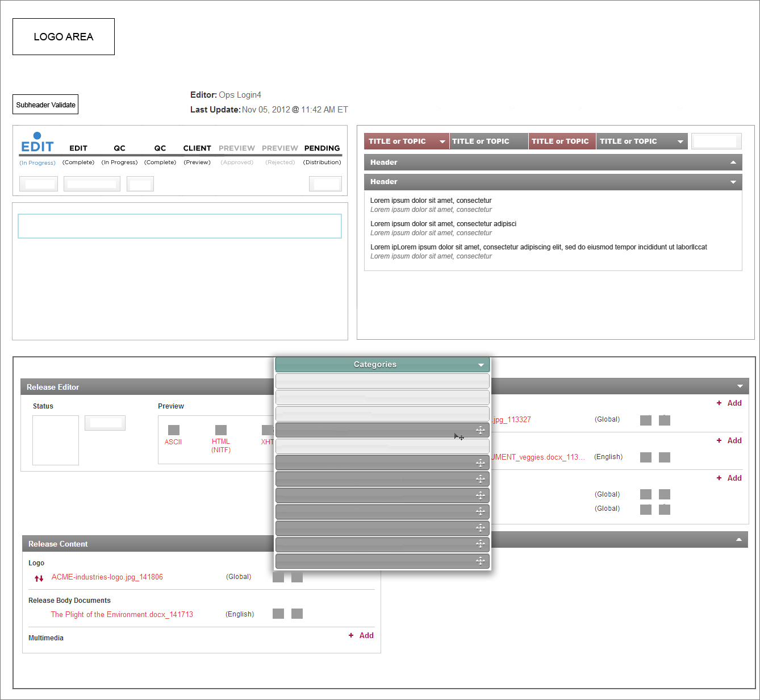The height and width of the screenshot is (700, 760).
Task: Toggle the Release Editor panel's collapse arrow
Action: 740,386
